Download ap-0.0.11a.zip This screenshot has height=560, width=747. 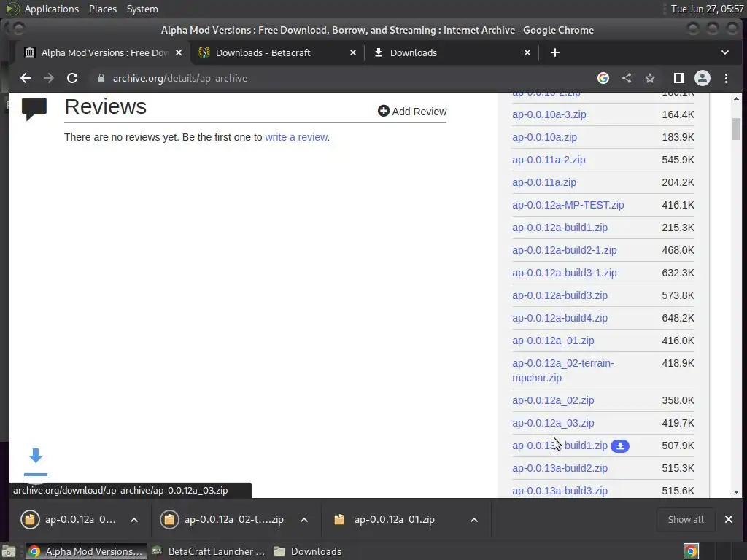pos(544,182)
